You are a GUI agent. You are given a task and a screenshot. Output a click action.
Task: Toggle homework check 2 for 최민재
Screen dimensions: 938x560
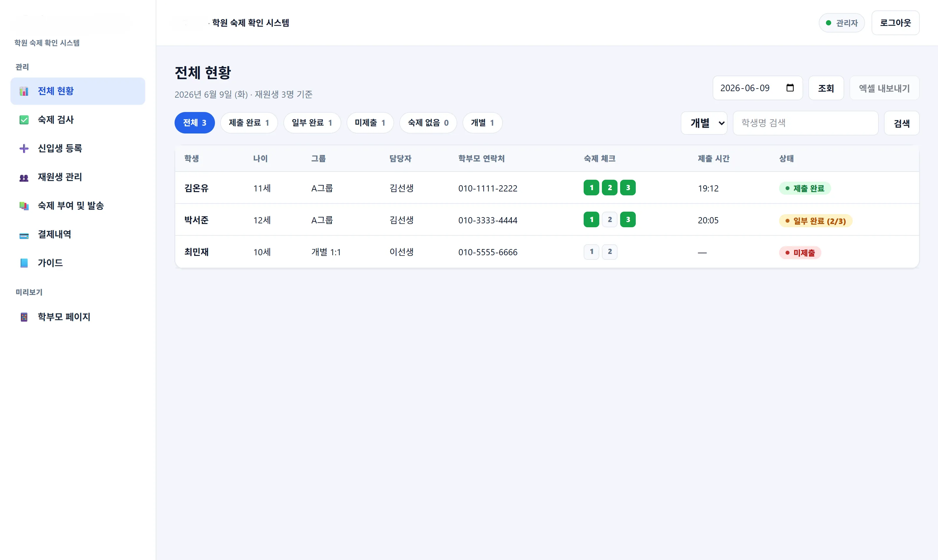click(x=610, y=252)
